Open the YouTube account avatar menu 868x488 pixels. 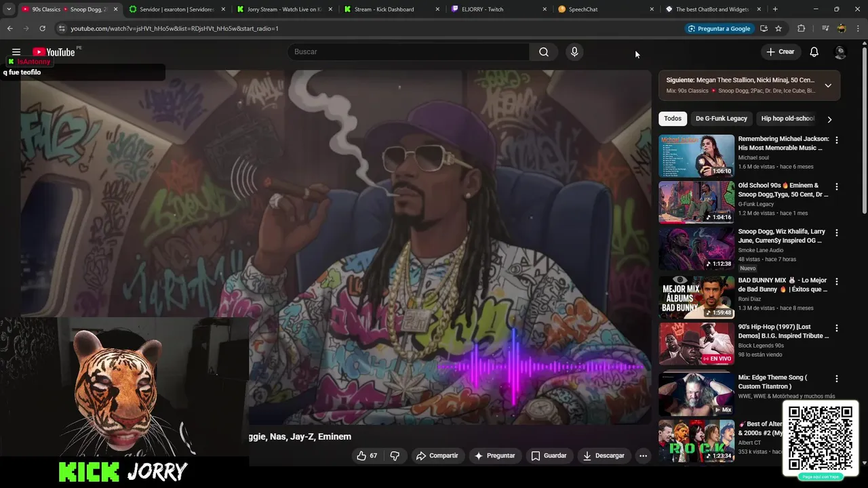840,52
